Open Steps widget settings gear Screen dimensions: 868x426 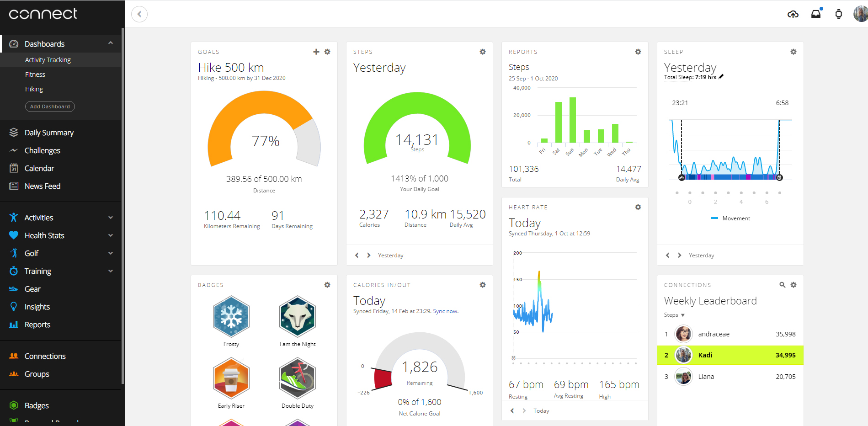click(x=483, y=52)
